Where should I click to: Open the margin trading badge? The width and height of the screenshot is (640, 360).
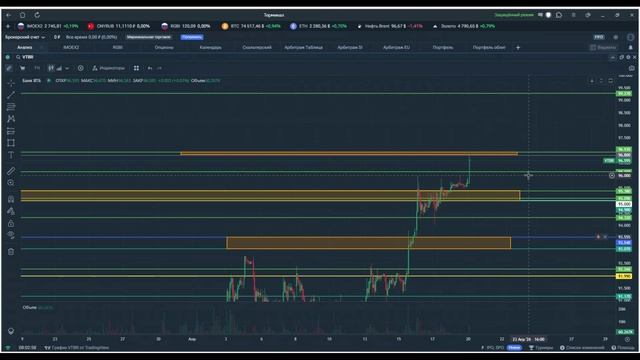[x=149, y=37]
